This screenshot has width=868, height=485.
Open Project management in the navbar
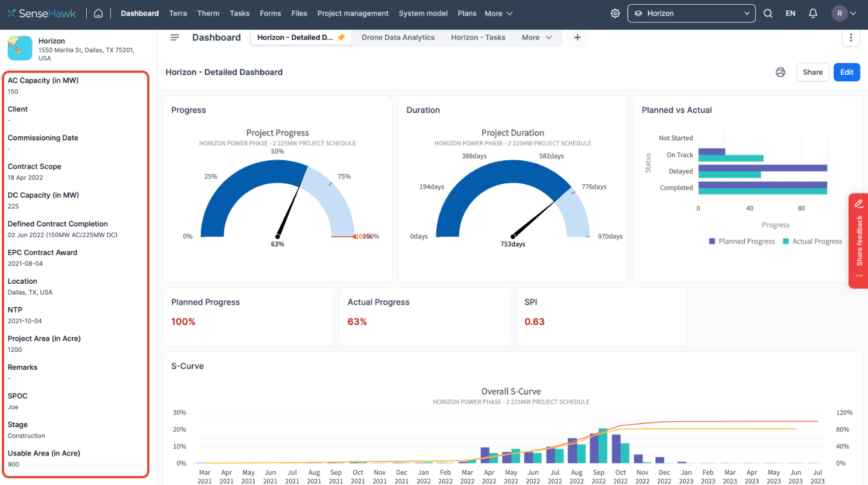coord(353,13)
